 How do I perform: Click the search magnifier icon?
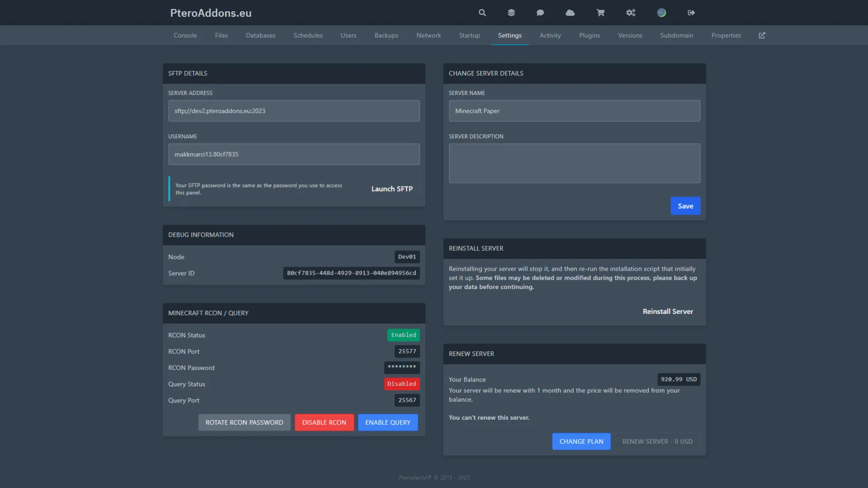(482, 13)
